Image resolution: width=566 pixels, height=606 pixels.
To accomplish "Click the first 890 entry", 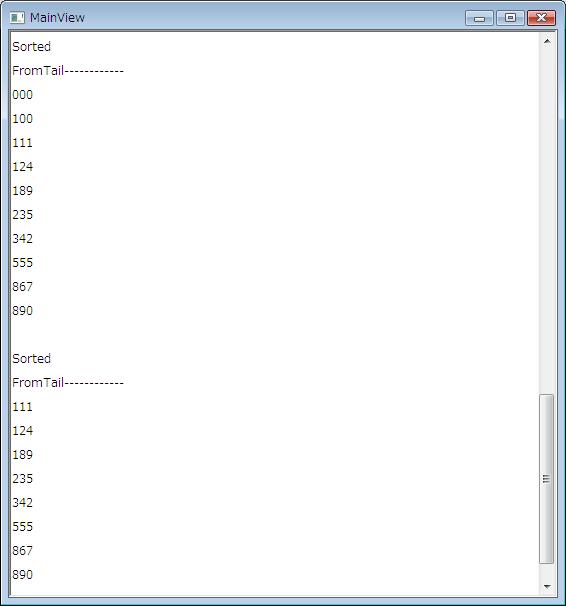I will (22, 311).
